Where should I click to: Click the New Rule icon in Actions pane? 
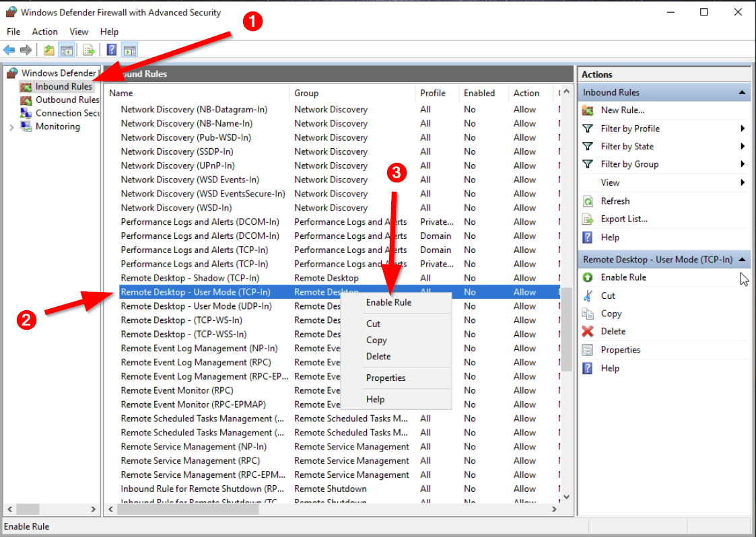(588, 110)
